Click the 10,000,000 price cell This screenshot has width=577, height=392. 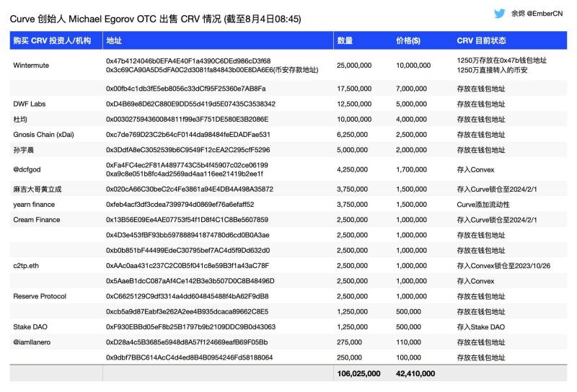[x=413, y=66]
